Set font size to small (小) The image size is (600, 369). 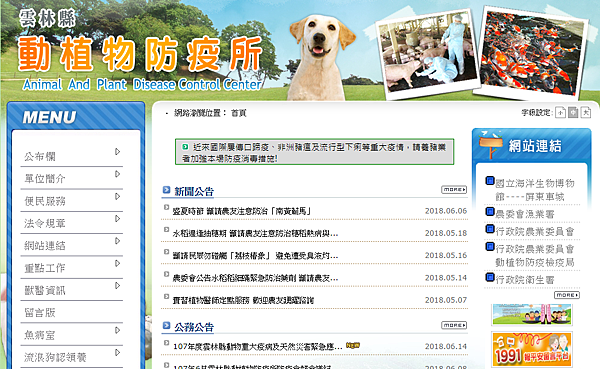[561, 113]
